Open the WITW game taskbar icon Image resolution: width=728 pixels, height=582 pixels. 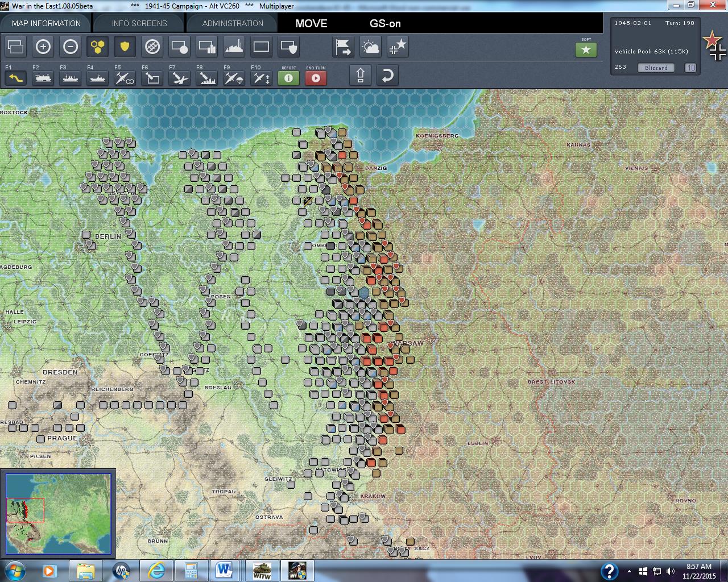(262, 571)
